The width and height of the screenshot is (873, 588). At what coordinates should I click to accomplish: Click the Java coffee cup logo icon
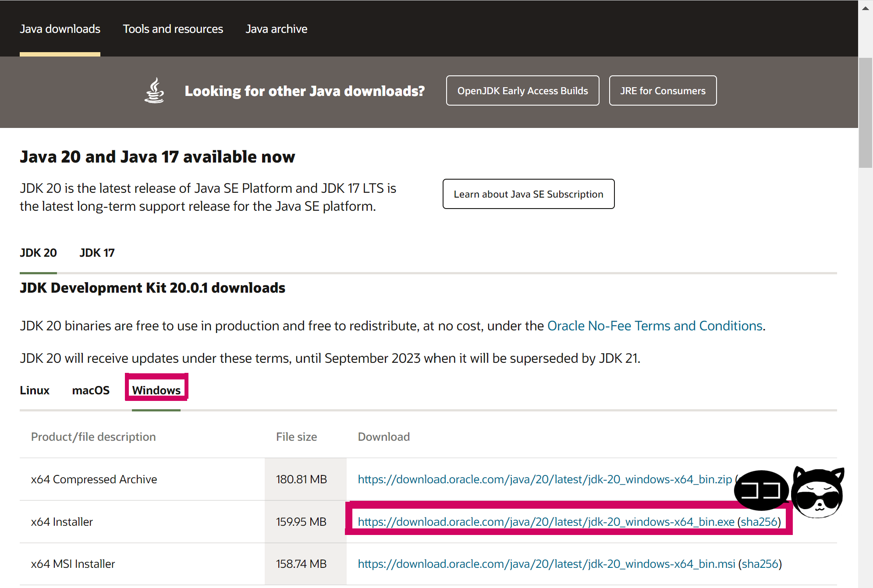[154, 91]
